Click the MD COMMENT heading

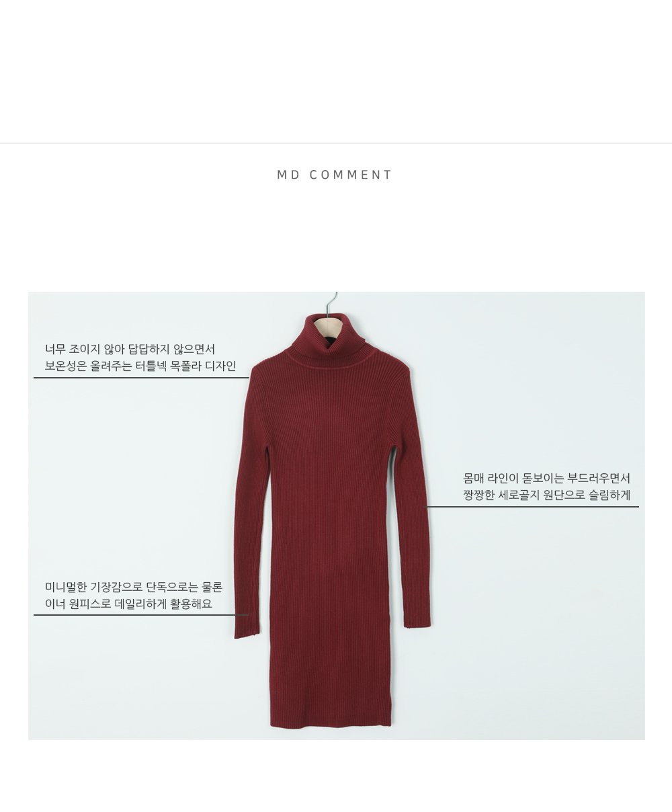pos(335,175)
